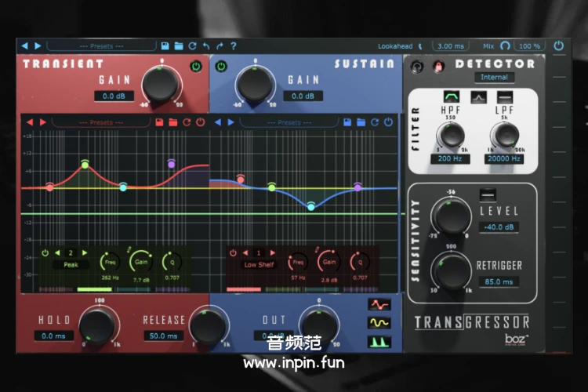Open the Peak filter type dropdown
588x392 pixels.
tap(71, 265)
